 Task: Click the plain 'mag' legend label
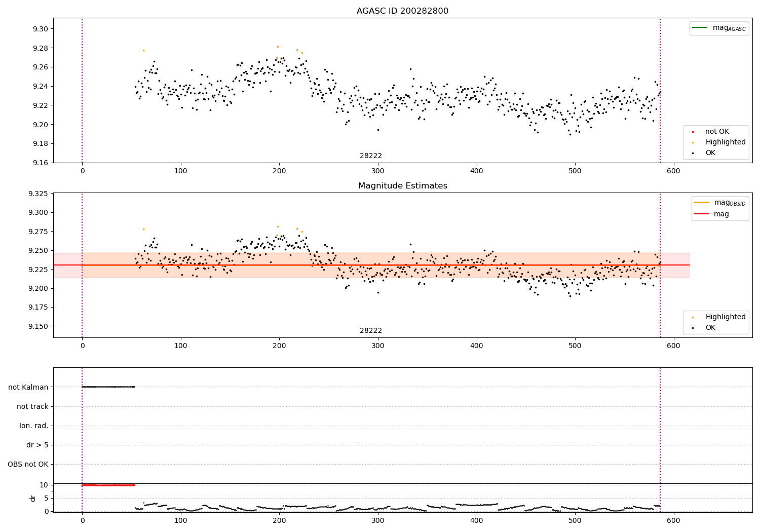[721, 214]
